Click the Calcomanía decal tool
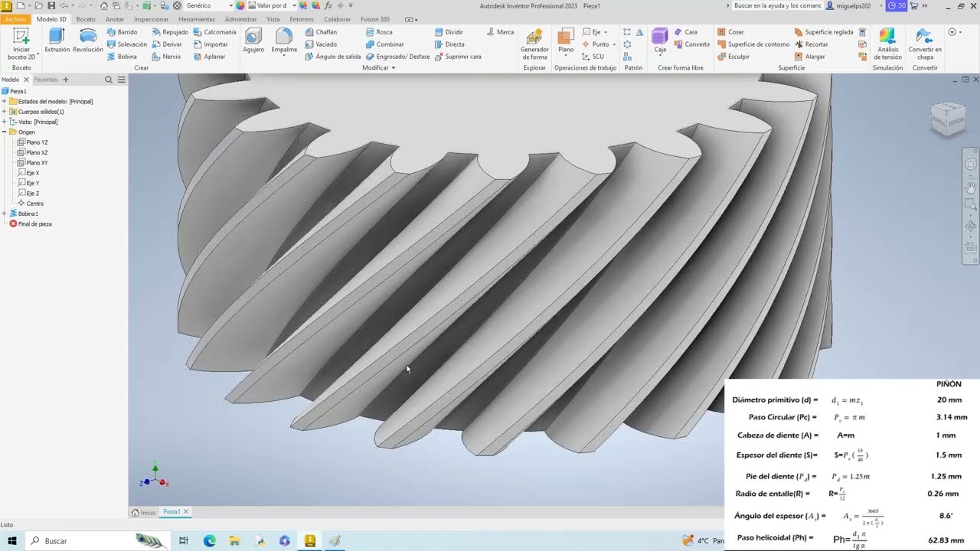The width and height of the screenshot is (980, 551). 214,32
